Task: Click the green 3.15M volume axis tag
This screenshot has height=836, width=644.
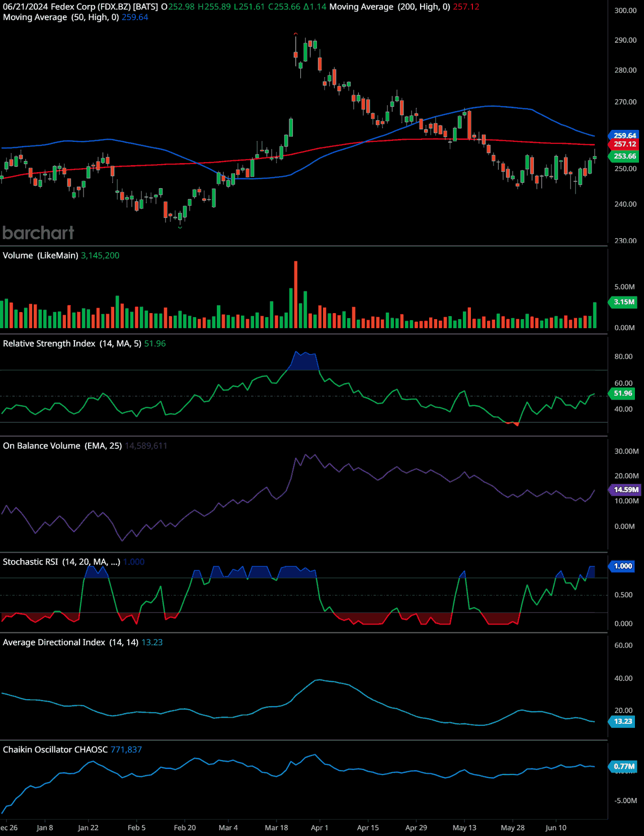Action: [x=624, y=302]
